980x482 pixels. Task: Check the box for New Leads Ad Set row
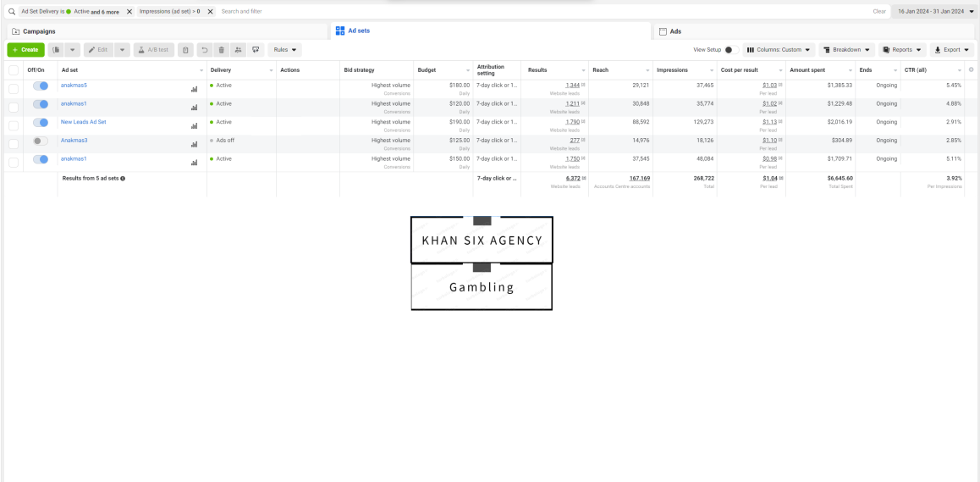pos(14,126)
